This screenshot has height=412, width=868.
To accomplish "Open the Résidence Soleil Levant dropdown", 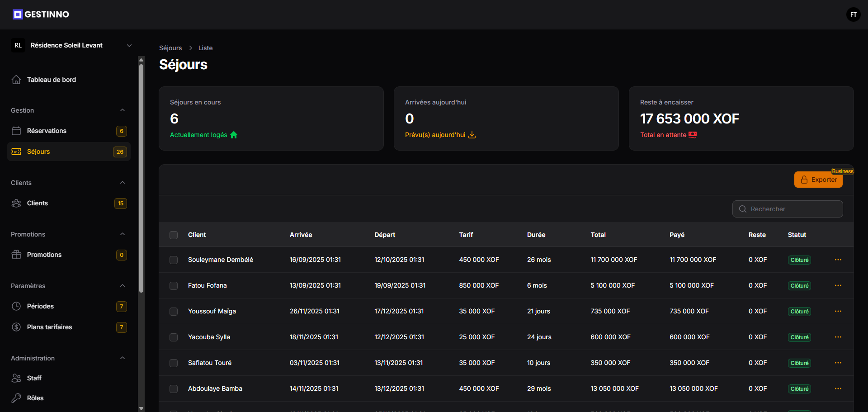I will click(72, 45).
